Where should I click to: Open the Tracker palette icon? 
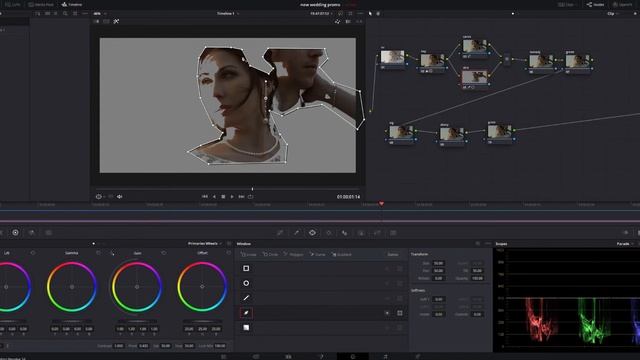(329, 233)
